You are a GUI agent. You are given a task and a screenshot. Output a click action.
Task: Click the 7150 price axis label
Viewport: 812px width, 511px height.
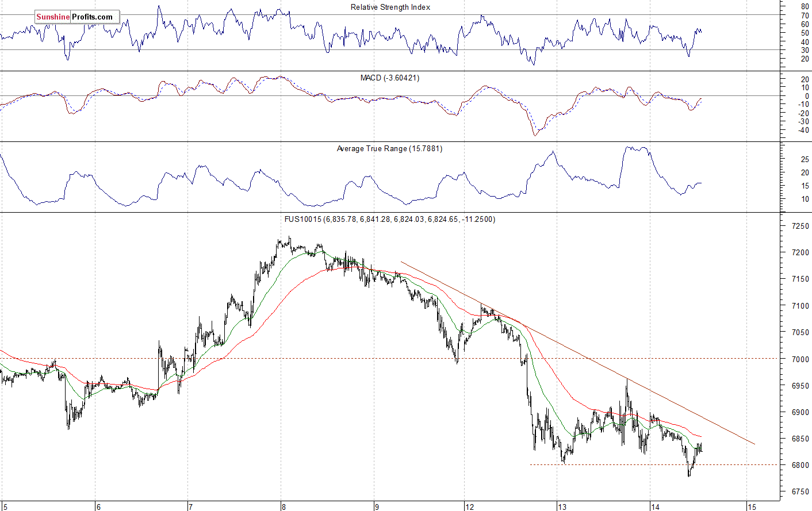click(x=800, y=279)
